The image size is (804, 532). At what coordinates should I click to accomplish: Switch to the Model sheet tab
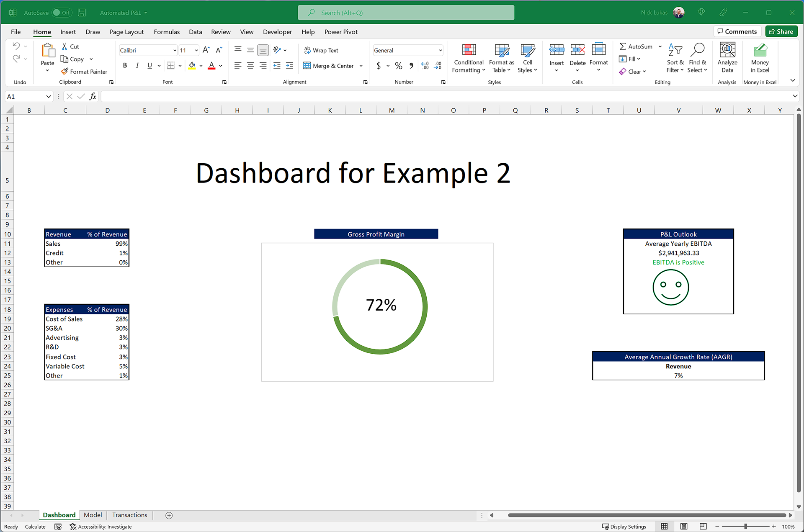coord(93,515)
